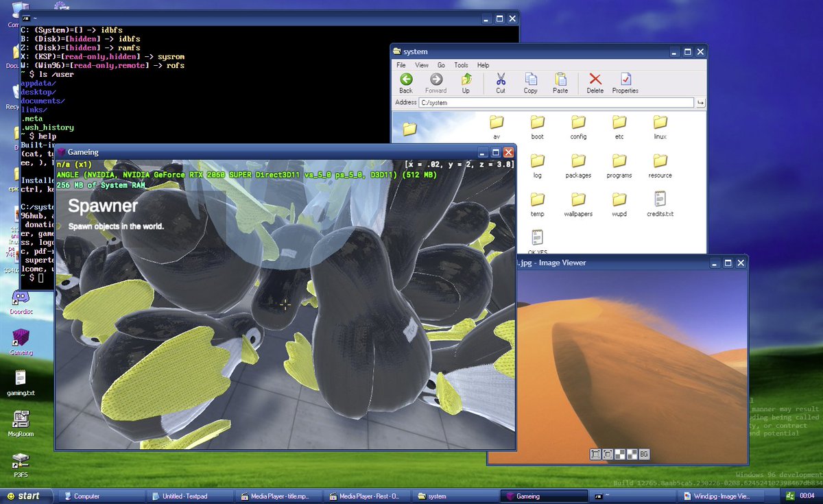Select the credits.txt file
The height and width of the screenshot is (504, 823).
(x=660, y=204)
